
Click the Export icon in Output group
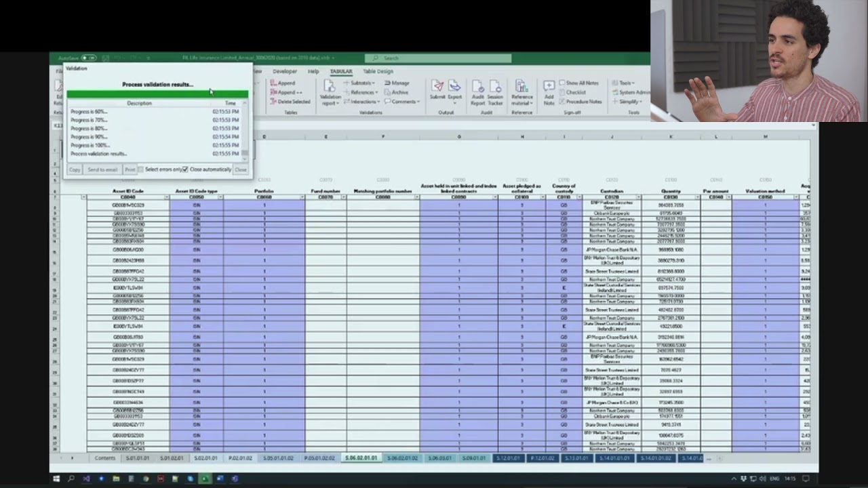454,91
